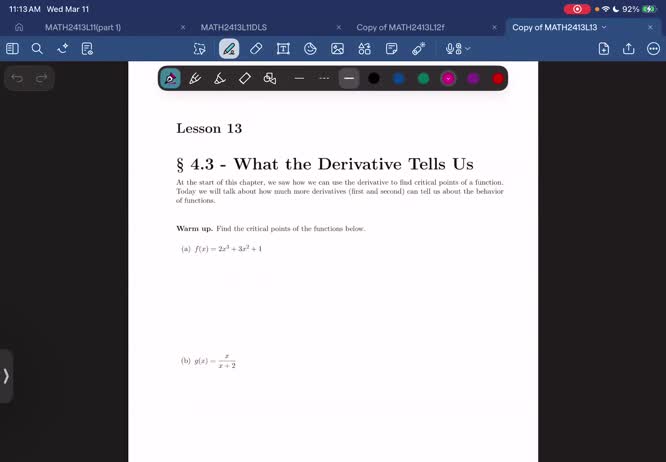Close the MATH2413L11(part 1) tab
The height and width of the screenshot is (462, 666).
(x=183, y=27)
